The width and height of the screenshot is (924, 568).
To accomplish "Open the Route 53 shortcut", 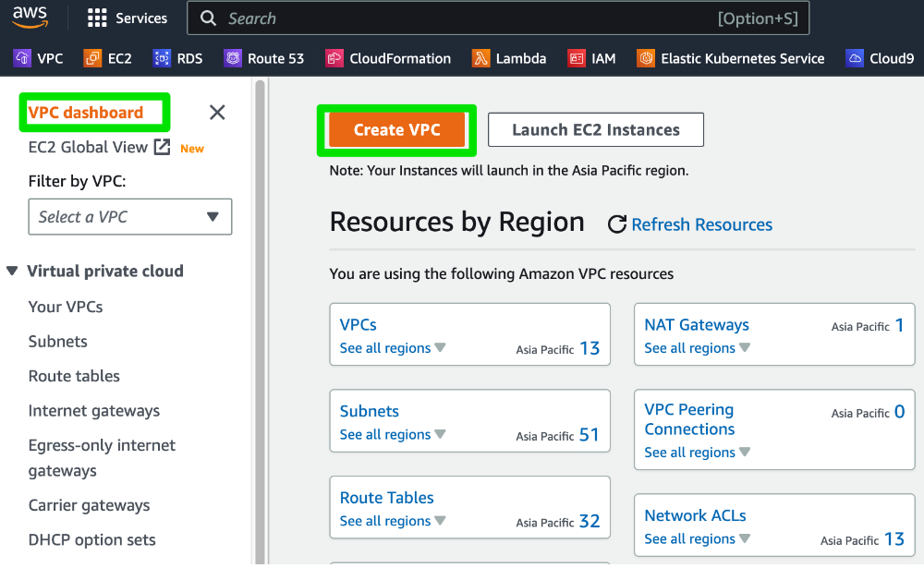I will point(264,58).
